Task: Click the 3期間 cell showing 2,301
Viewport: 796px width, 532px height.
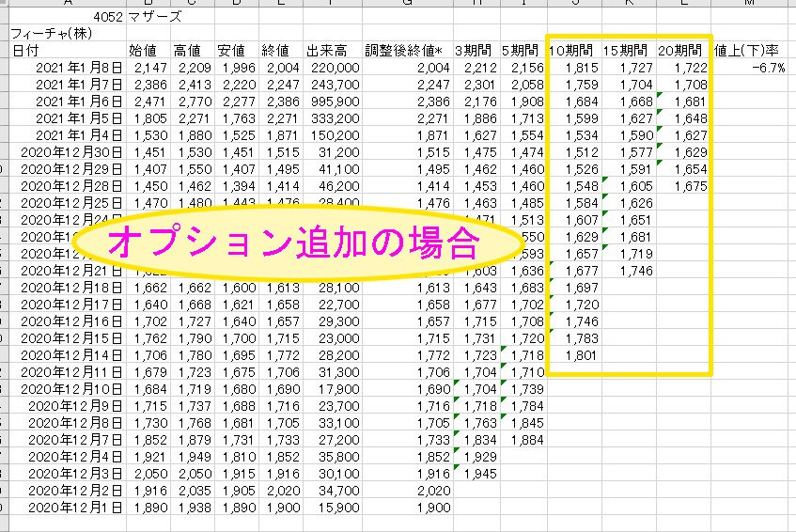Action: click(x=476, y=85)
